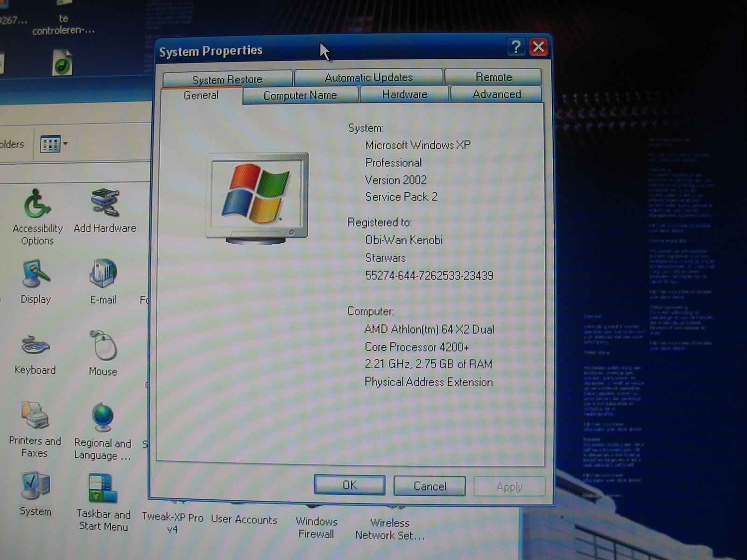Open the Accessibility Options icon

tap(37, 204)
